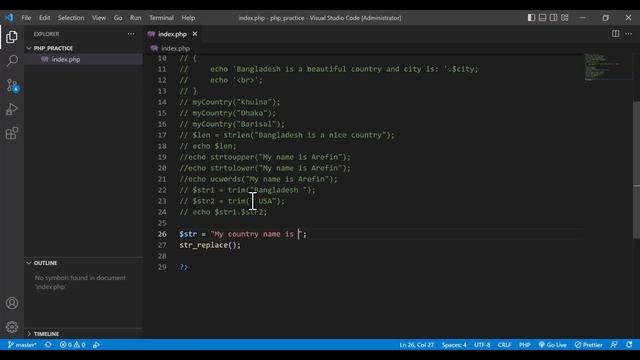Click the VS Code logo icon
The image size is (640, 360).
click(9, 18)
